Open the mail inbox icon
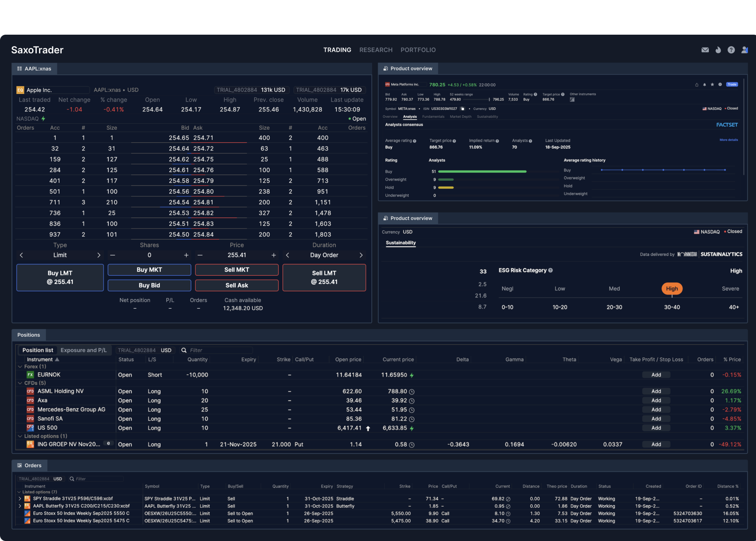756x541 pixels. (705, 50)
